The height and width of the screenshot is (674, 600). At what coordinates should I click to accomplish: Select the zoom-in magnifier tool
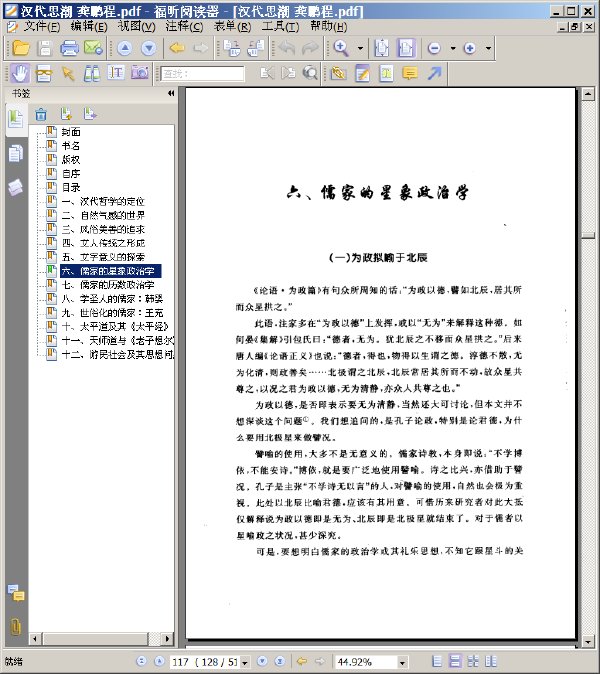[341, 48]
